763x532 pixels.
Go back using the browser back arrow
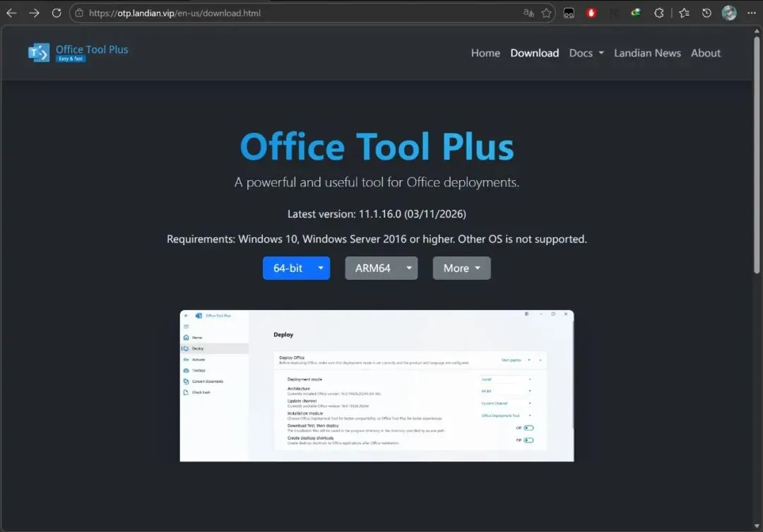pos(12,13)
